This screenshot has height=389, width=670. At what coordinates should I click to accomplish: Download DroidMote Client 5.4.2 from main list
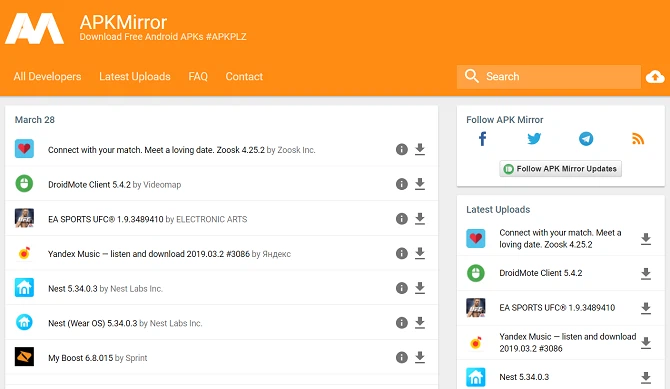(x=420, y=184)
